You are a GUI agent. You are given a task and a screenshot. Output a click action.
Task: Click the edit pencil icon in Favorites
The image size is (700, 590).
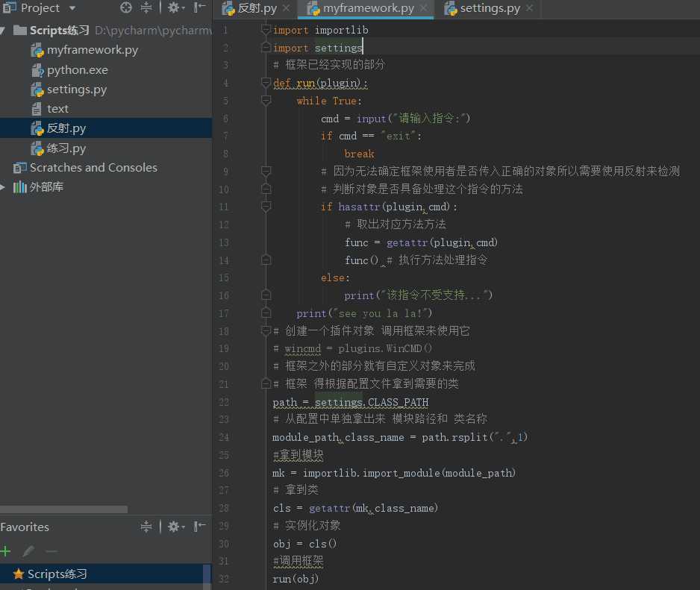click(x=28, y=551)
